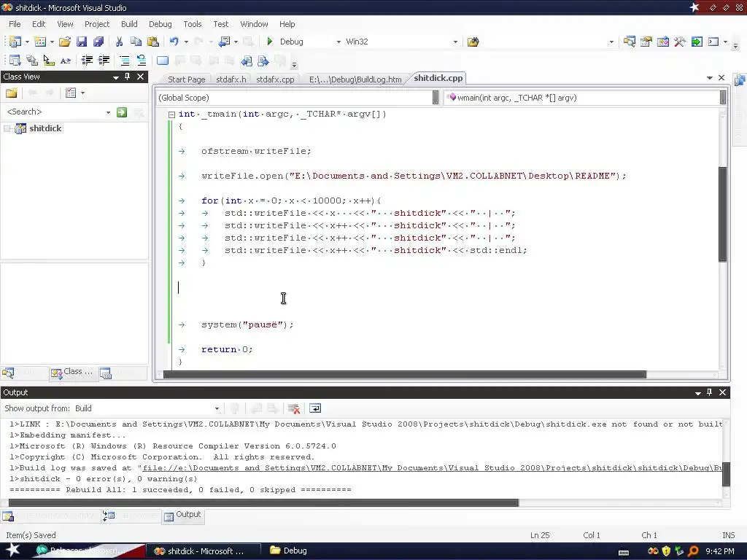Collapse the _tmain function outline box
Screen dimensions: 747x560
click(172, 114)
